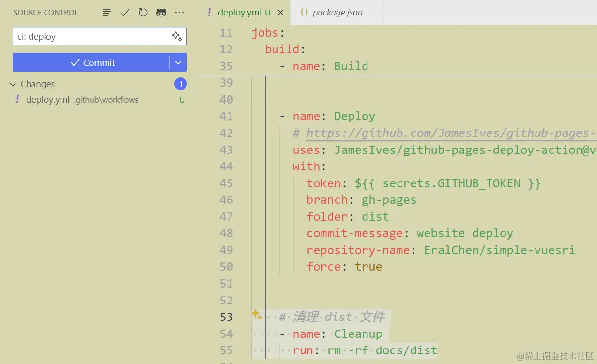This screenshot has height=364, width=597.
Task: Click the YAML icon on deploy.yml tab
Action: coord(209,13)
